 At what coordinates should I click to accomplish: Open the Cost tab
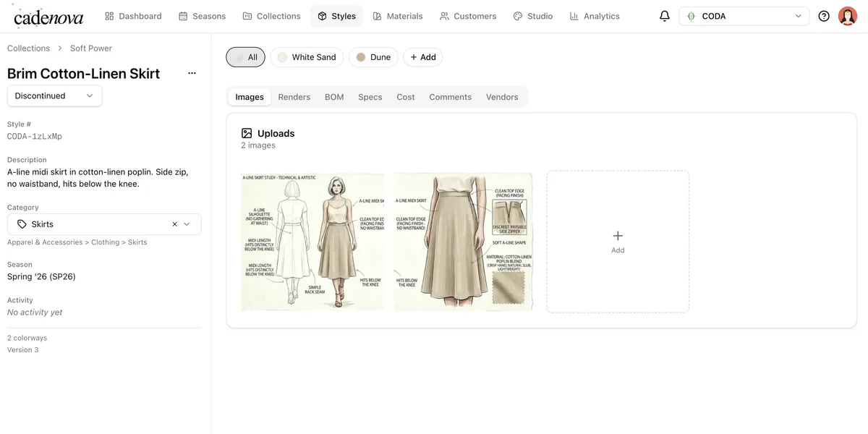(x=406, y=97)
